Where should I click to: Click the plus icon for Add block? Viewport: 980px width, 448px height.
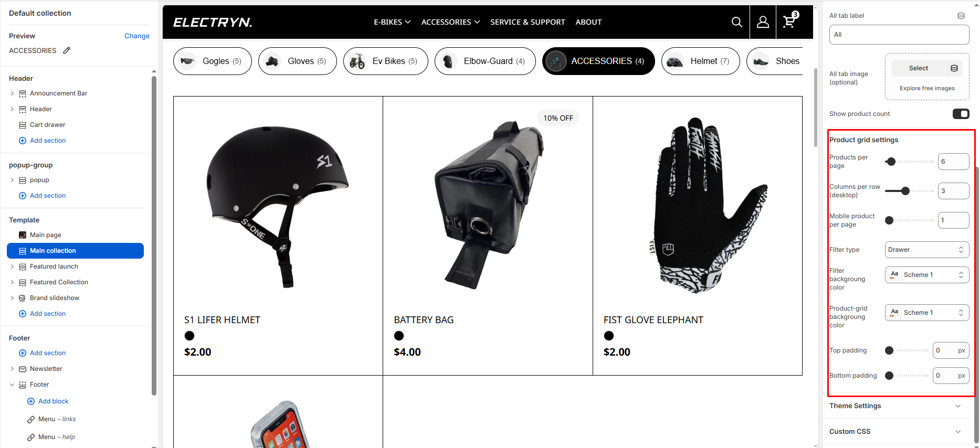click(31, 401)
